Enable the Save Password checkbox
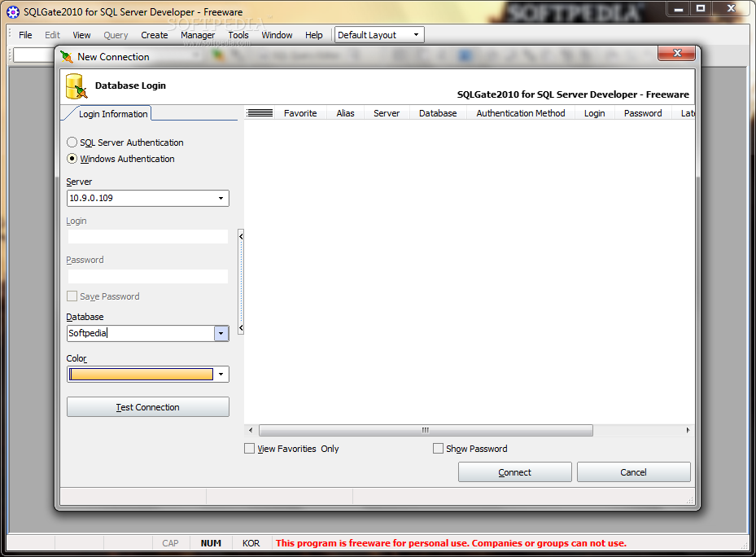The width and height of the screenshot is (756, 557). [72, 296]
